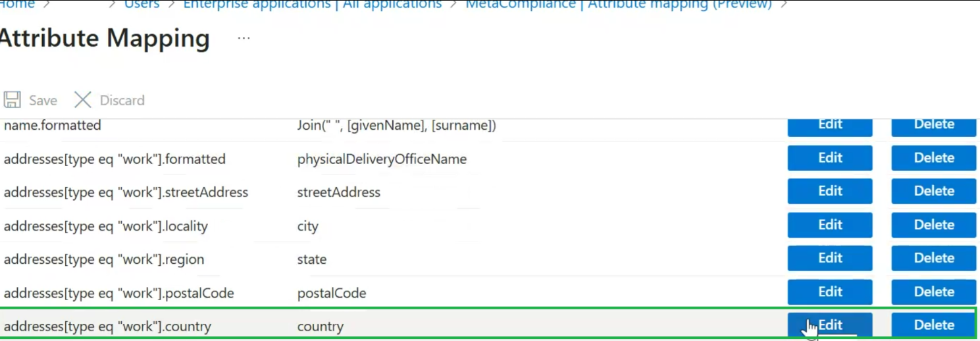Select the country source attribute
The image size is (980, 341).
pos(321,327)
